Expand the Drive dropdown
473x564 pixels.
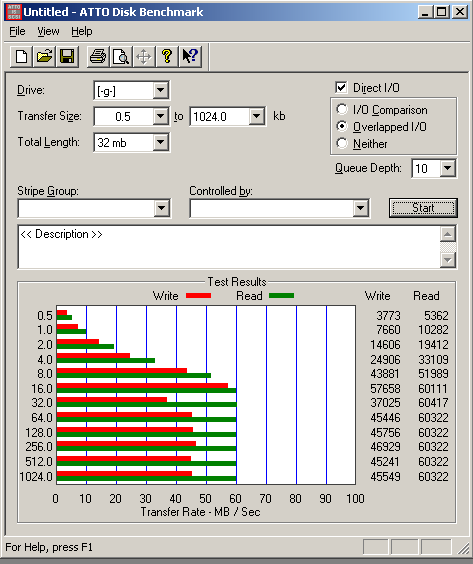point(161,91)
